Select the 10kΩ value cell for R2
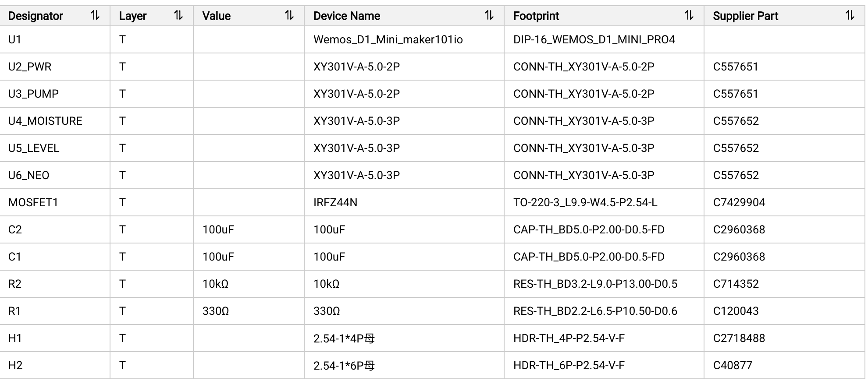Image resolution: width=868 pixels, height=381 pixels. click(215, 284)
